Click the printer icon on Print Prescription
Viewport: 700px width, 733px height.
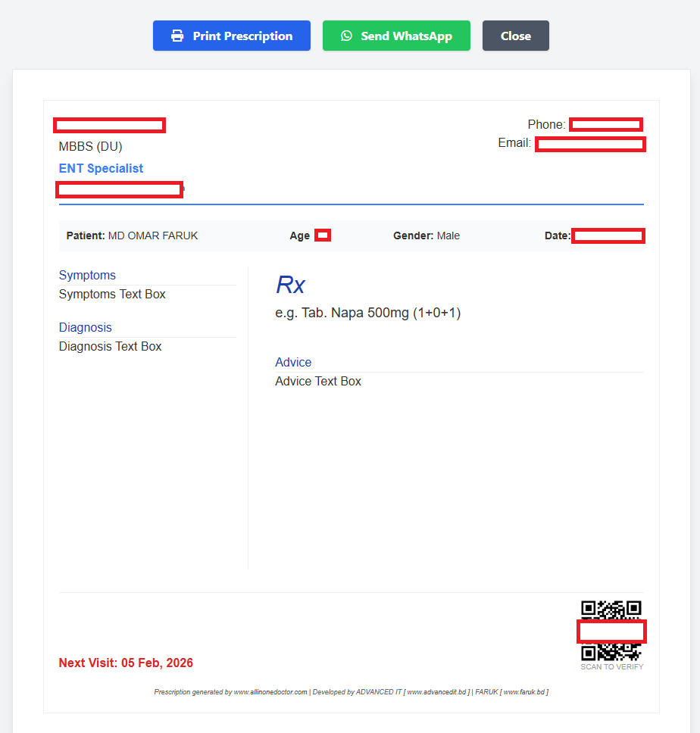177,36
